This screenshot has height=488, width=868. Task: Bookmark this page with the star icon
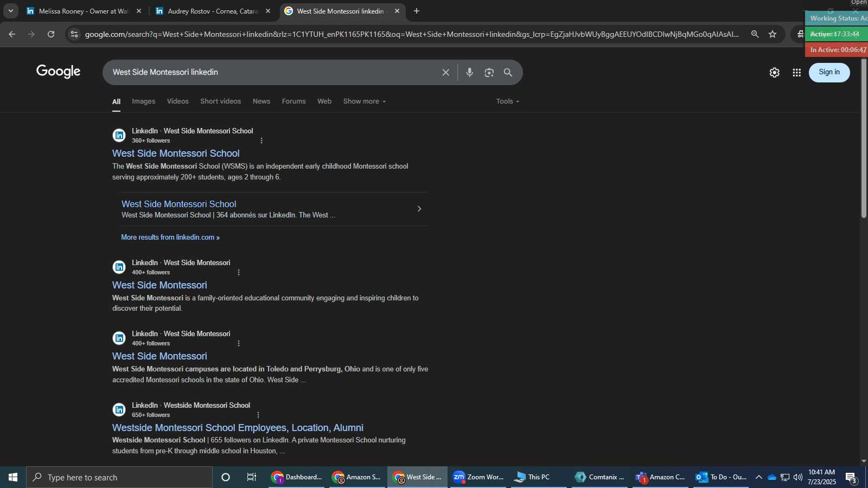(x=773, y=34)
